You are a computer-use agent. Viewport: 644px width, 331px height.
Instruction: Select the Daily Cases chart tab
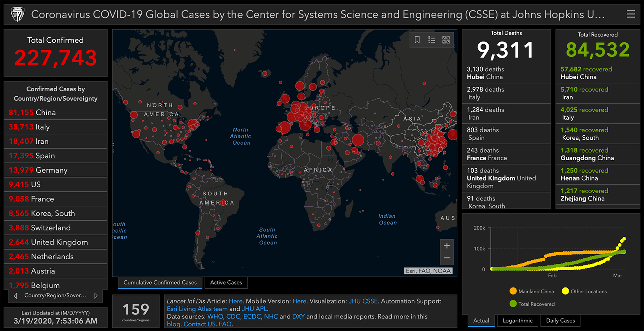pos(560,321)
